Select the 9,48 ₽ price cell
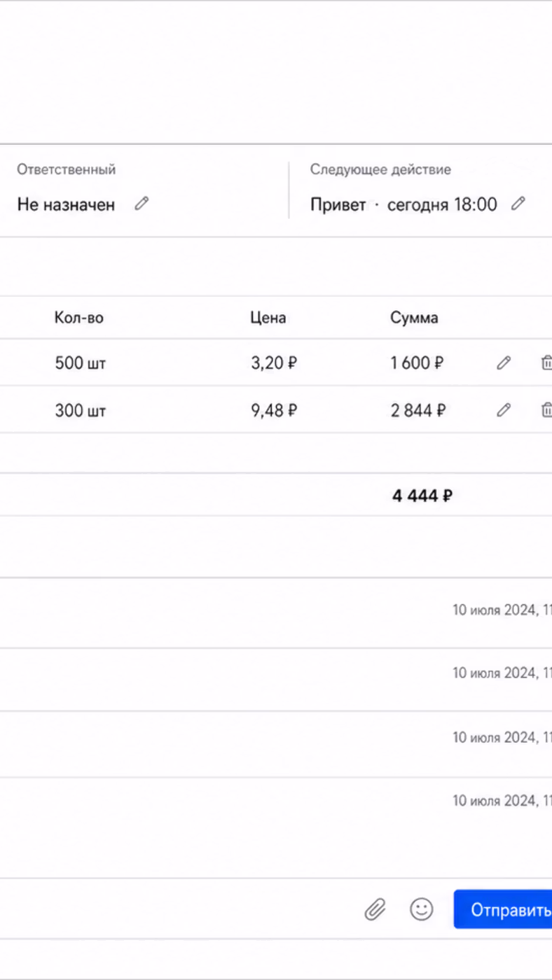Viewport: 552px width, 980px height. (x=274, y=410)
